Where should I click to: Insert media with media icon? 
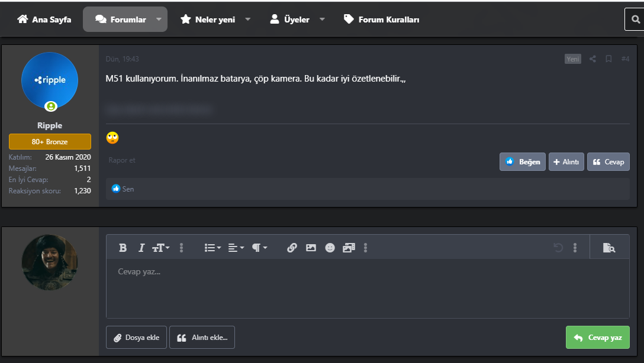click(x=349, y=248)
